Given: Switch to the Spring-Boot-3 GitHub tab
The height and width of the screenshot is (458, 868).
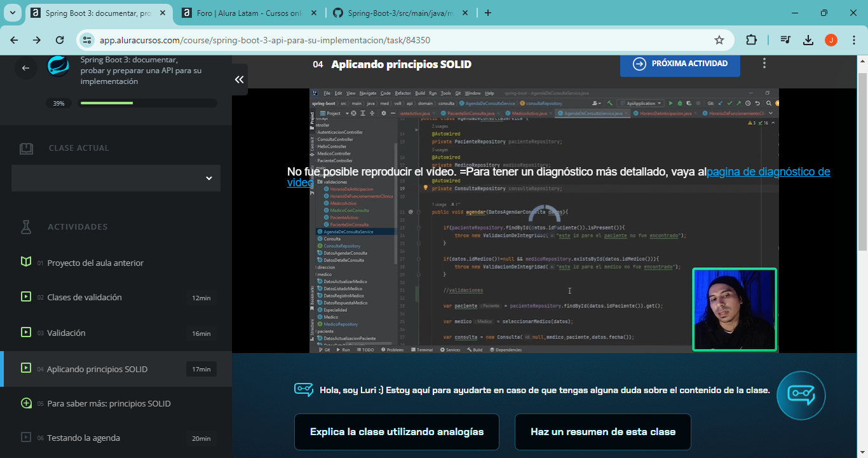Looking at the screenshot, I should click(x=400, y=13).
